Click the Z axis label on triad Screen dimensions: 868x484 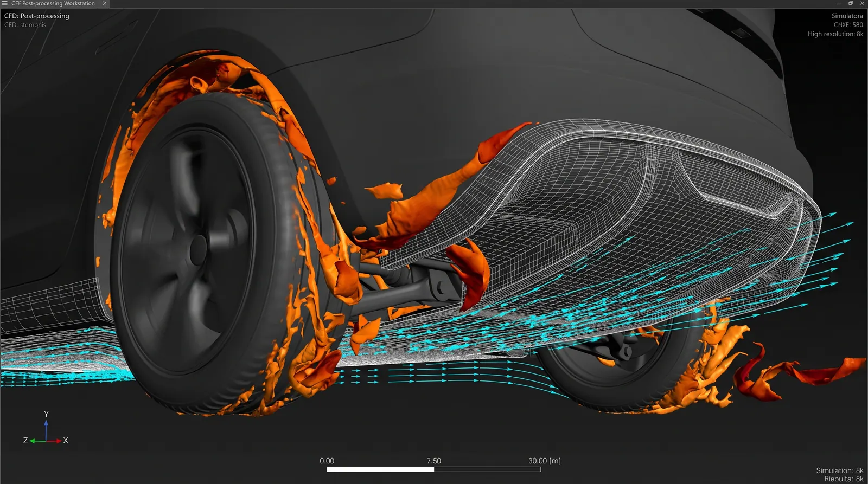[25, 441]
